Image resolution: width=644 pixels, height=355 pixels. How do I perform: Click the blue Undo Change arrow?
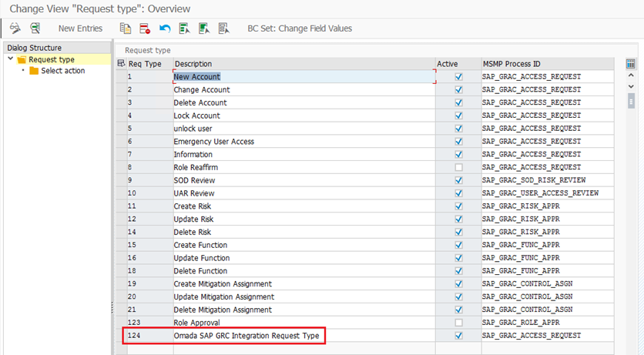point(165,28)
